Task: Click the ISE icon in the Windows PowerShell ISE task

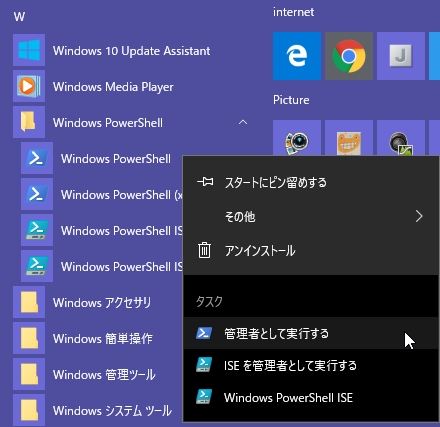Action: tap(204, 397)
